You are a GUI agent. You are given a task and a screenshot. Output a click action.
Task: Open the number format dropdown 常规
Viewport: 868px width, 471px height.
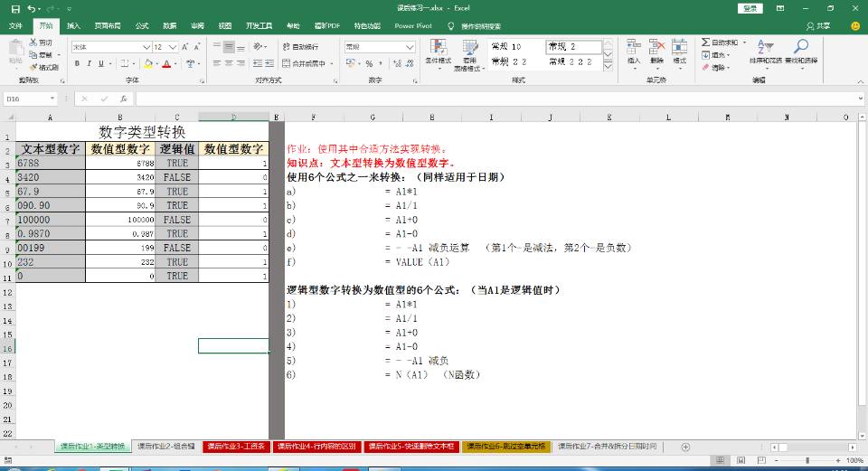410,47
